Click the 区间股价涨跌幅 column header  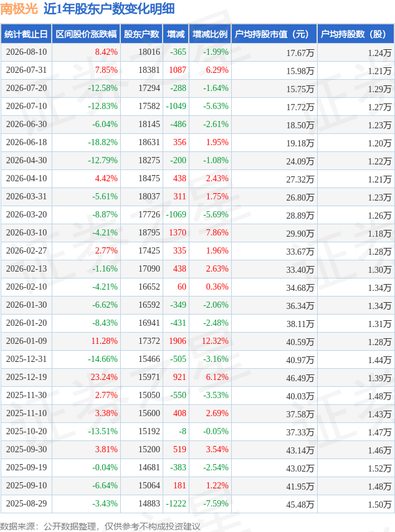tap(86, 34)
